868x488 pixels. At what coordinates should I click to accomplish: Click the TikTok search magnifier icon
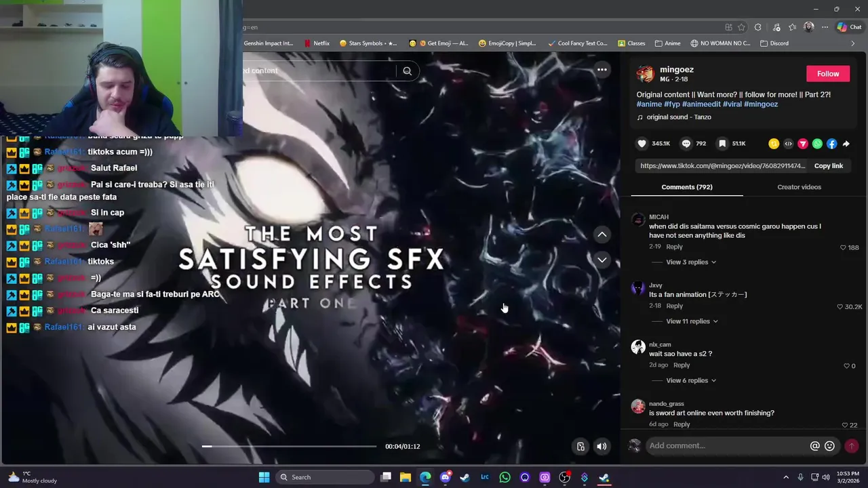[407, 70]
